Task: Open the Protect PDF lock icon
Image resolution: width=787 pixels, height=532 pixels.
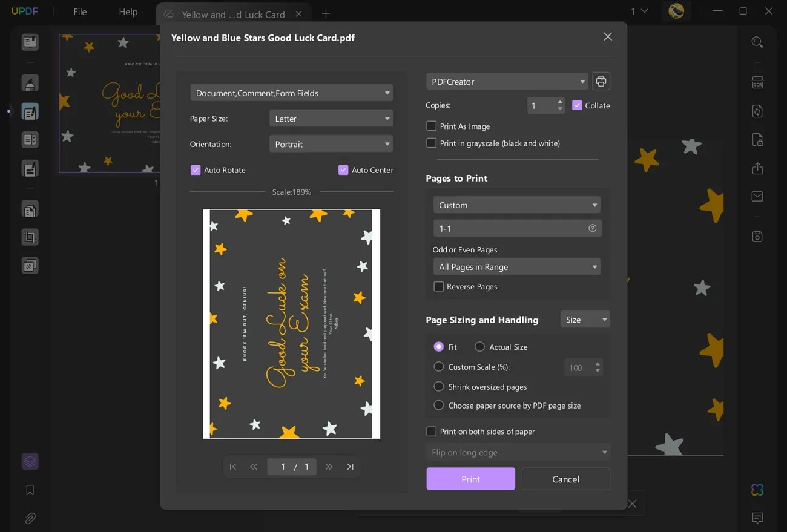Action: pyautogui.click(x=757, y=140)
